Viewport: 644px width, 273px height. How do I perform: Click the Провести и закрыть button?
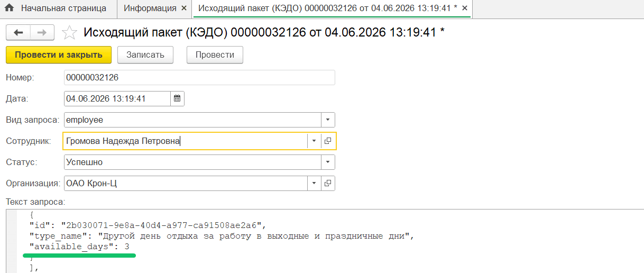click(x=58, y=55)
